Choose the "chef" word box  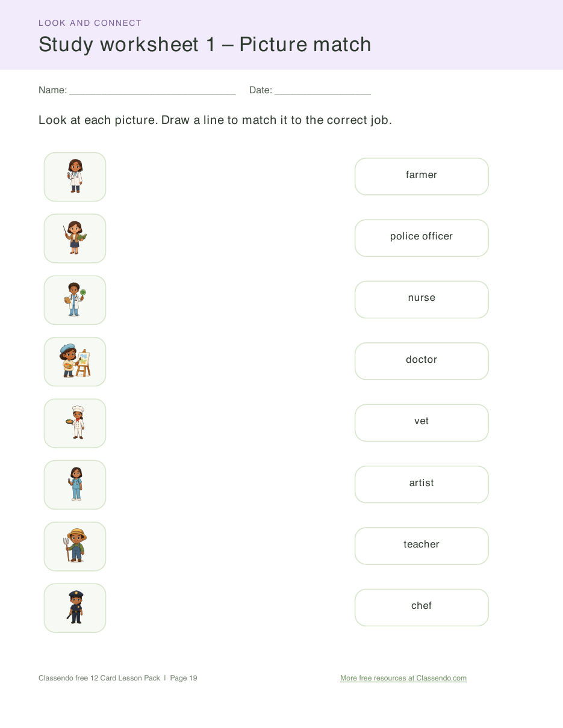(x=421, y=608)
